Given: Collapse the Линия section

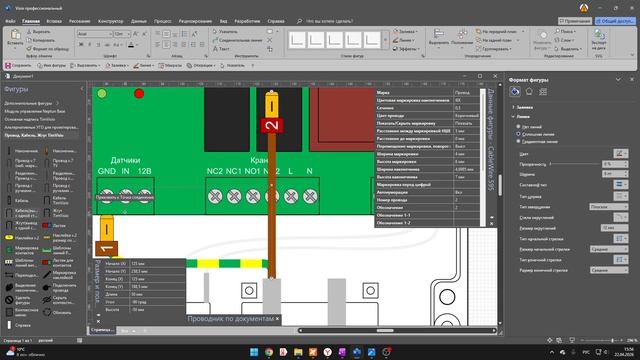Looking at the screenshot, I should pos(521,116).
